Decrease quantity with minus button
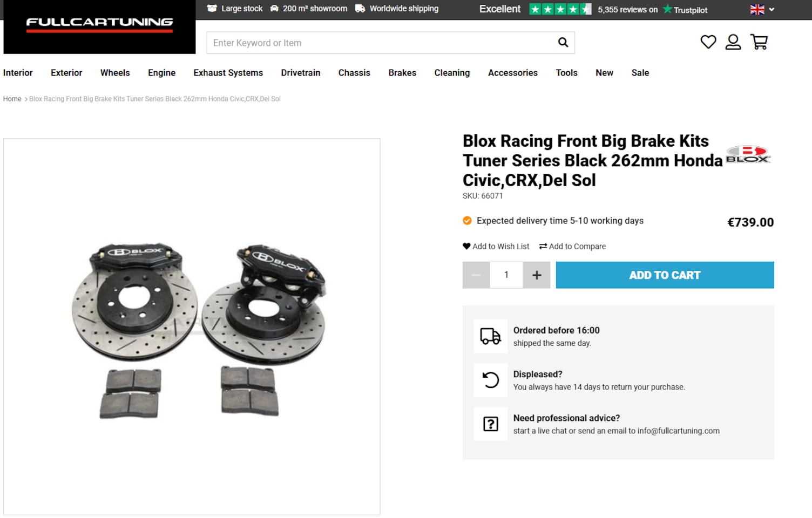The width and height of the screenshot is (812, 518). tap(476, 275)
